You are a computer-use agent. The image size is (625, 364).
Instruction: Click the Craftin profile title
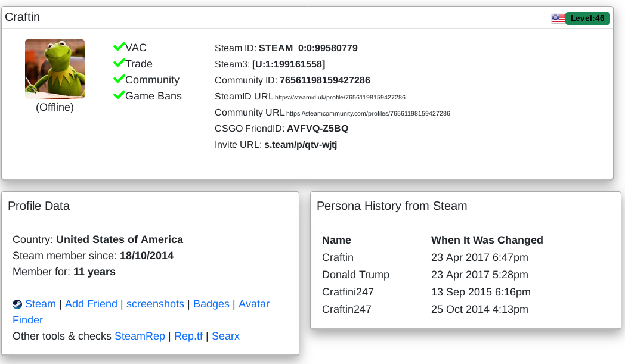[22, 17]
